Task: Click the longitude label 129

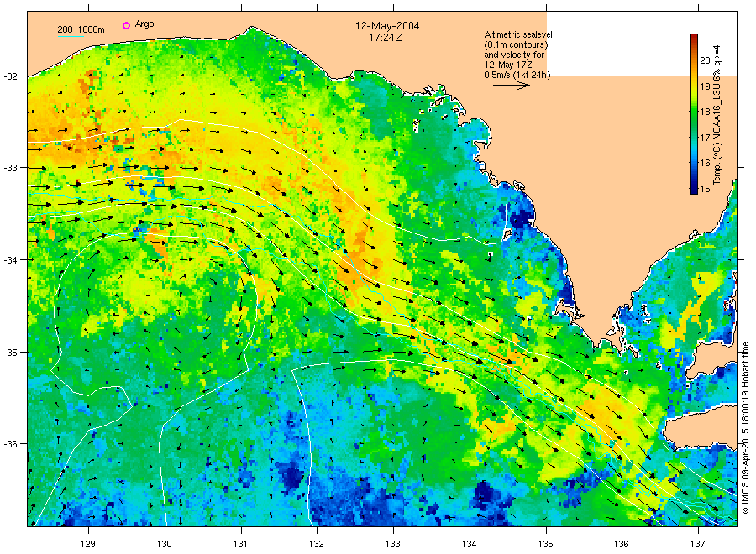Action: coord(88,544)
